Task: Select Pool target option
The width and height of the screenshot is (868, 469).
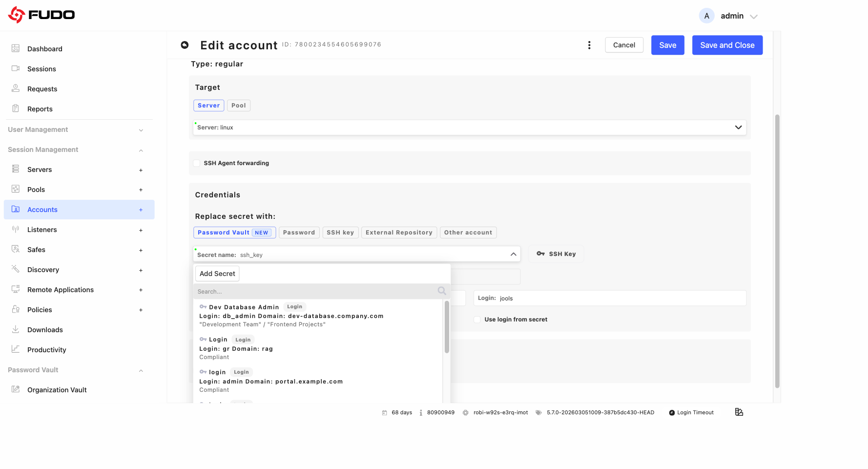Action: pyautogui.click(x=239, y=106)
